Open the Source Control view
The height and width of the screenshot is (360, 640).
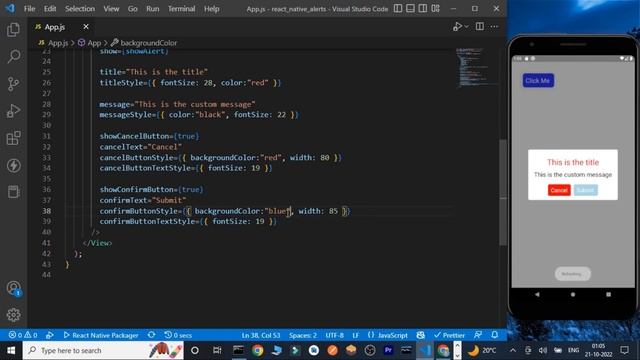click(x=13, y=84)
